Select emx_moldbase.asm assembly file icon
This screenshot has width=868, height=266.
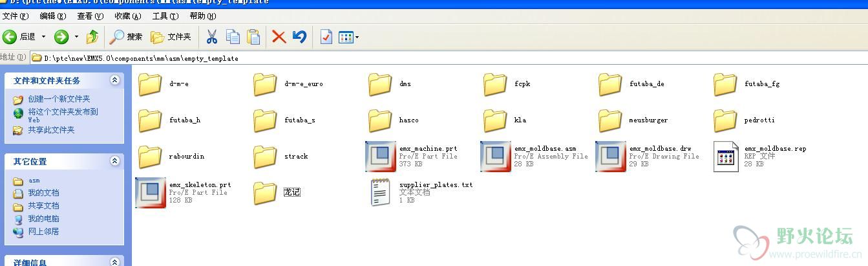(496, 157)
